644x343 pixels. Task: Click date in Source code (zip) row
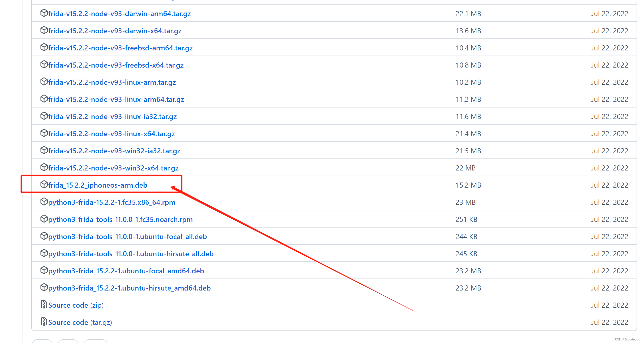[x=609, y=305]
